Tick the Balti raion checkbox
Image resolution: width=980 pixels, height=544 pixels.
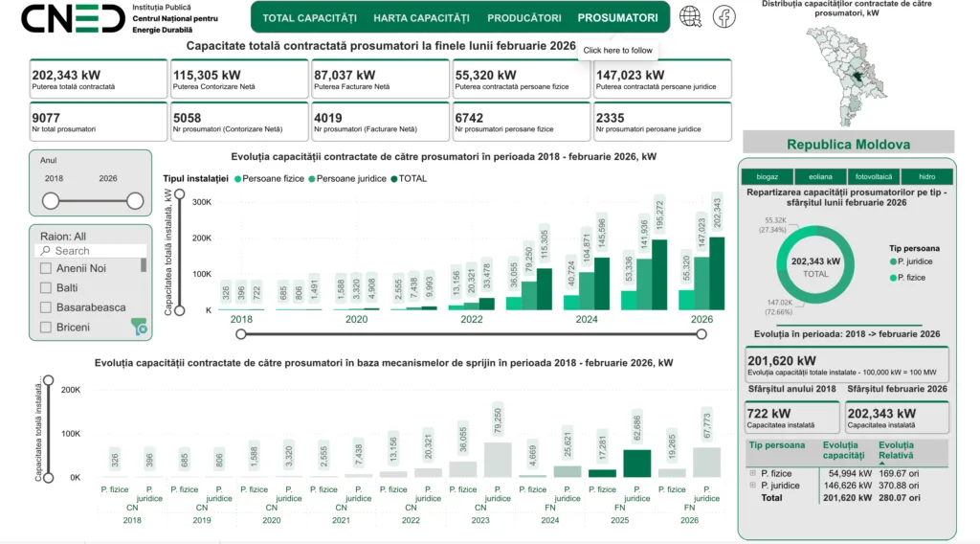(x=46, y=288)
